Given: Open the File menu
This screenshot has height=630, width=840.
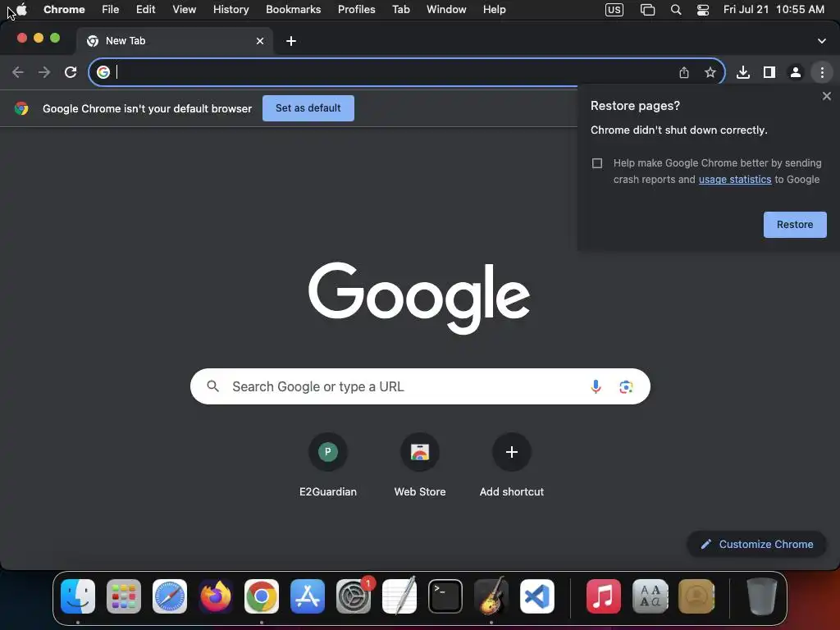Looking at the screenshot, I should point(111,9).
